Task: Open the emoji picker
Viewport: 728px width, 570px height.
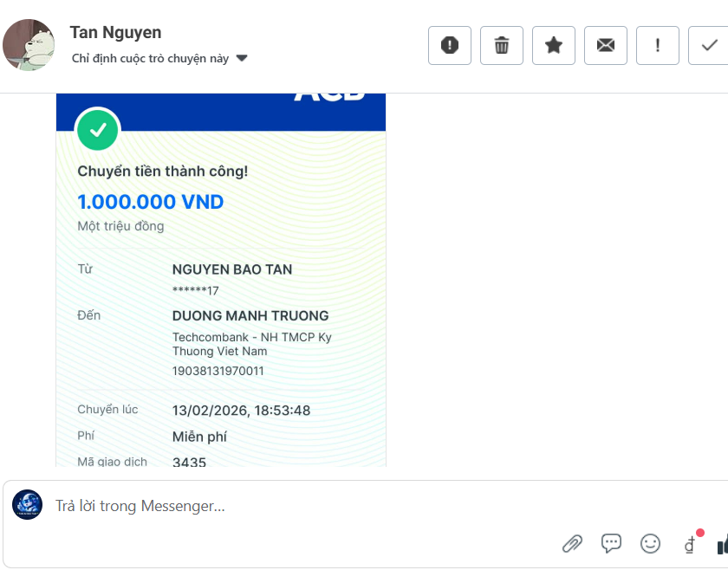Action: point(650,543)
